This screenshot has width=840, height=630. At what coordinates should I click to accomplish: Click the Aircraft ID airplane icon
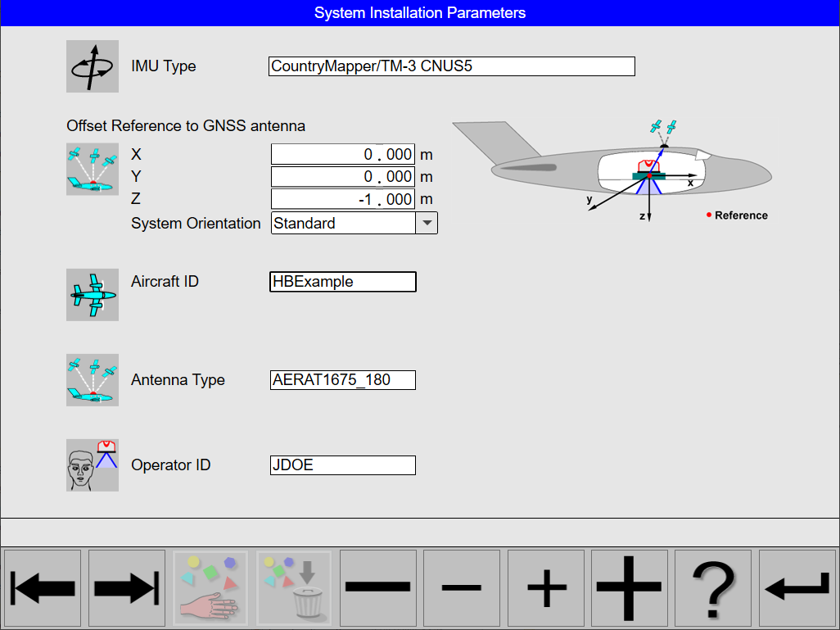coord(92,295)
